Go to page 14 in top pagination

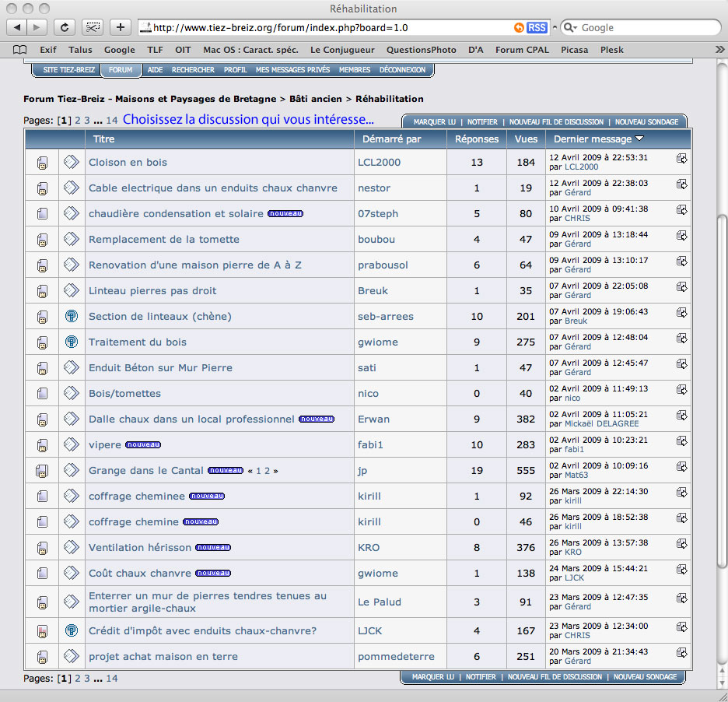point(112,121)
